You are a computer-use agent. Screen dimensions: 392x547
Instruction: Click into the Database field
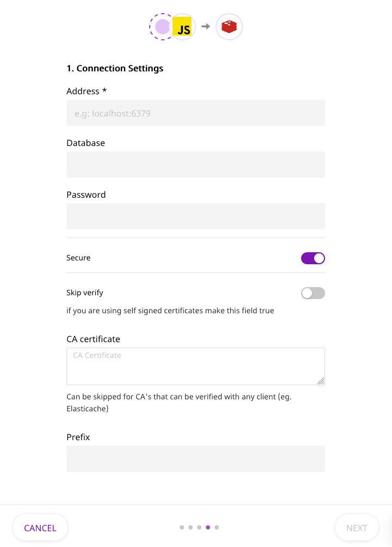coord(195,165)
